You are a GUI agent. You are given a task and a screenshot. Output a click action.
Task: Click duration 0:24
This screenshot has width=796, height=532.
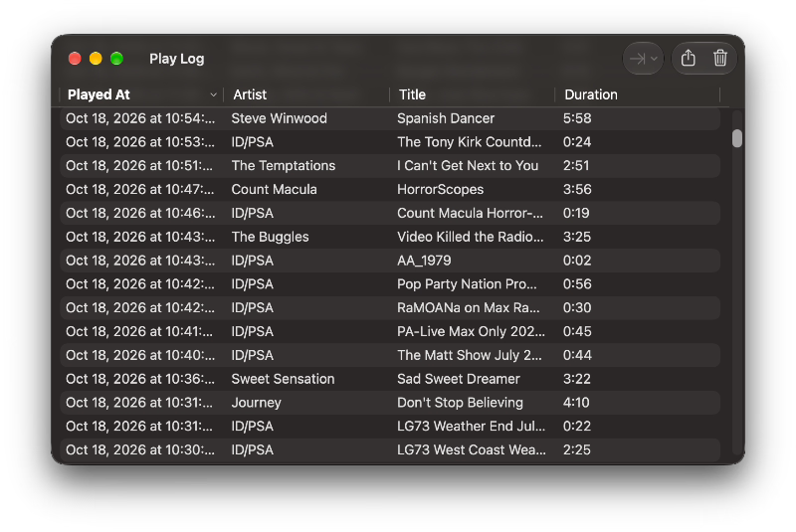click(x=577, y=142)
